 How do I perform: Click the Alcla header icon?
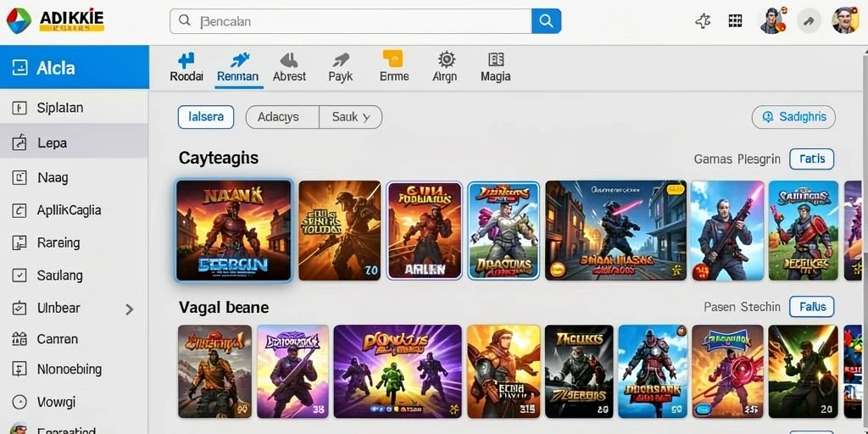tap(19, 68)
